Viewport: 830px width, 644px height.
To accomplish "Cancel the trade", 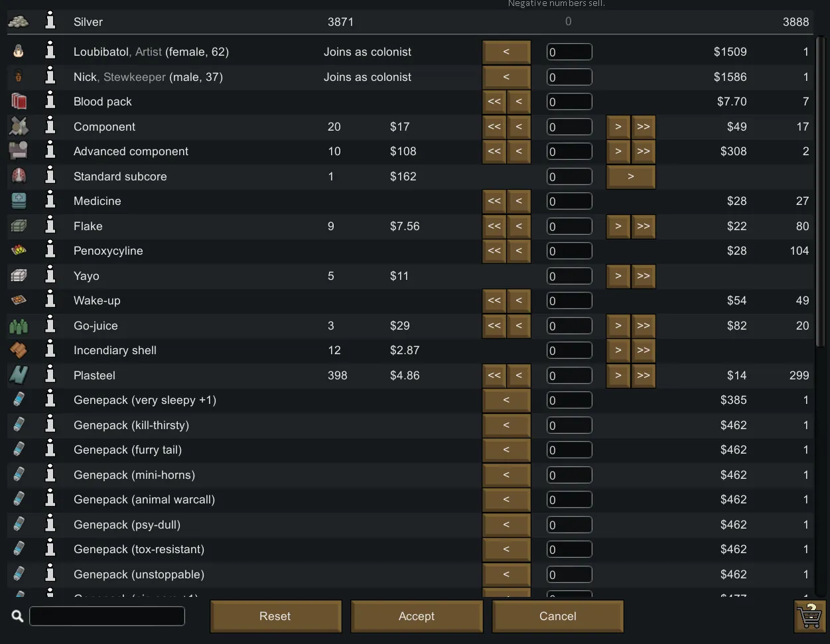I will [x=557, y=616].
